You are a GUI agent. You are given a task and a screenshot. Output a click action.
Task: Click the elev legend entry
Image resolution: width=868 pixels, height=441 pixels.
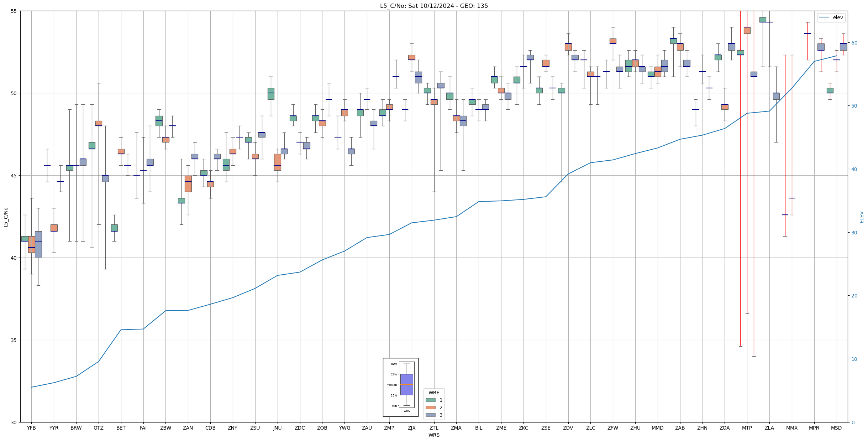click(838, 17)
